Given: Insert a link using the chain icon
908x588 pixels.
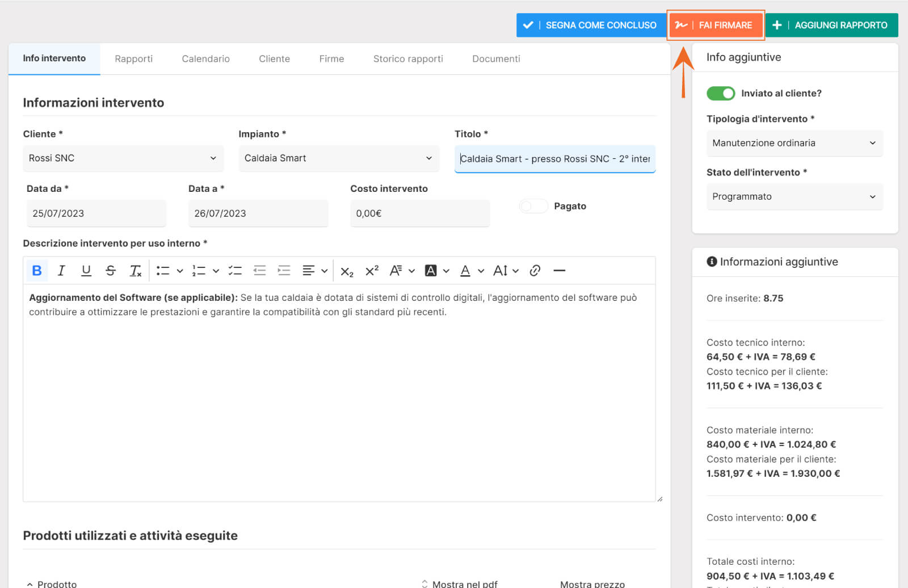Looking at the screenshot, I should point(535,271).
